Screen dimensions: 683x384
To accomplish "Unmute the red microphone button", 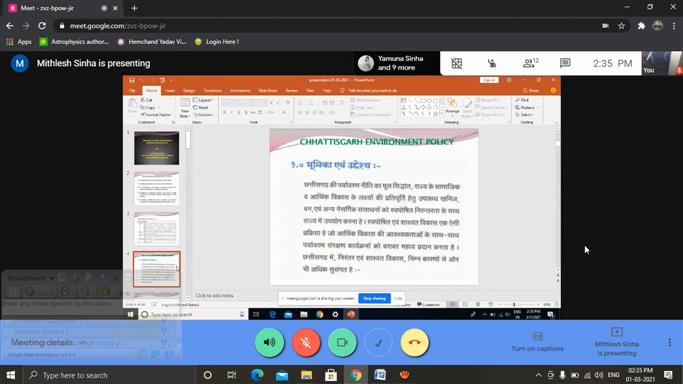I will [306, 343].
